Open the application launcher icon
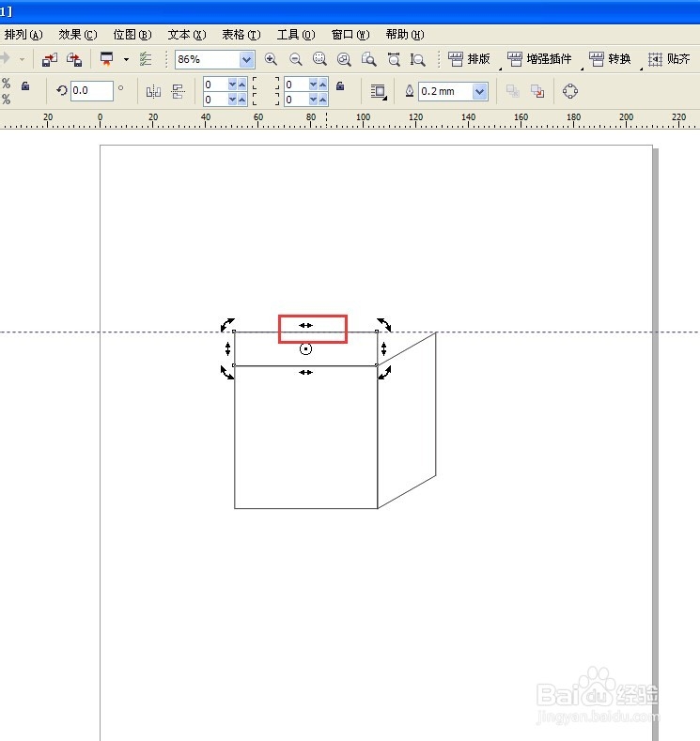The width and height of the screenshot is (700, 741). (x=107, y=59)
